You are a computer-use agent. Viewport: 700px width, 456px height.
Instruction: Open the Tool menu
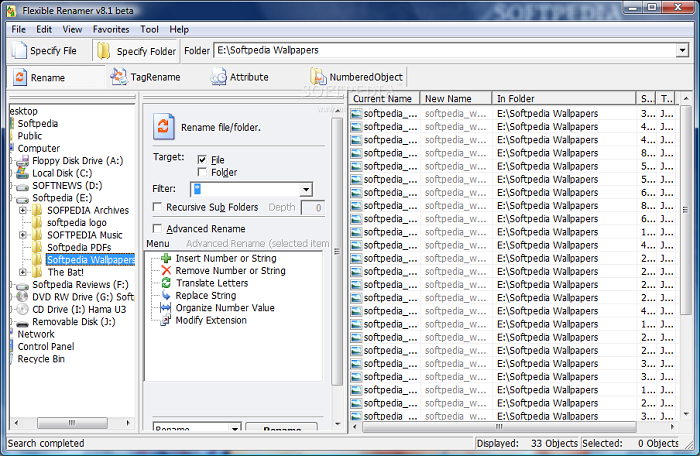(149, 29)
